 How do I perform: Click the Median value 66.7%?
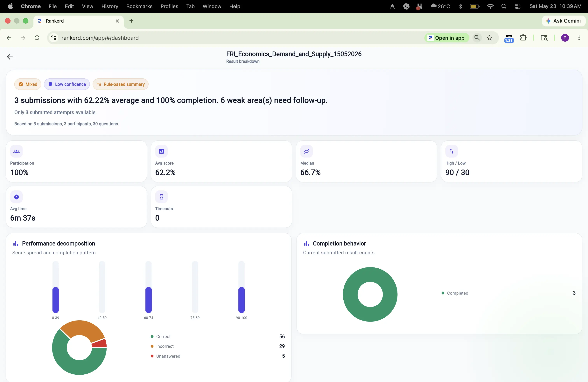310,173
